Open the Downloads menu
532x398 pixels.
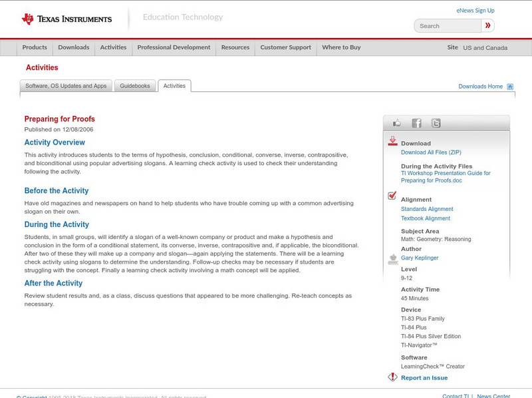point(74,47)
